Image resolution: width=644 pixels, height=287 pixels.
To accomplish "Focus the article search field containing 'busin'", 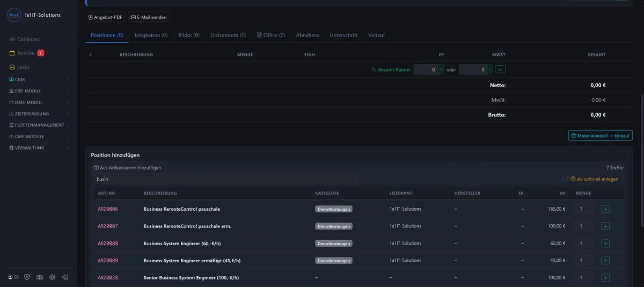I will click(225, 179).
